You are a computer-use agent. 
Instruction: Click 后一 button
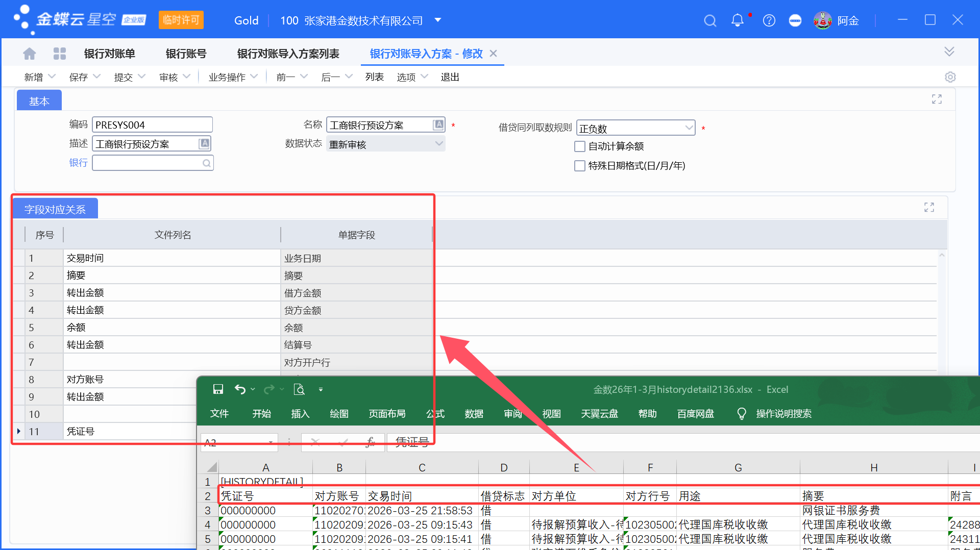point(330,77)
